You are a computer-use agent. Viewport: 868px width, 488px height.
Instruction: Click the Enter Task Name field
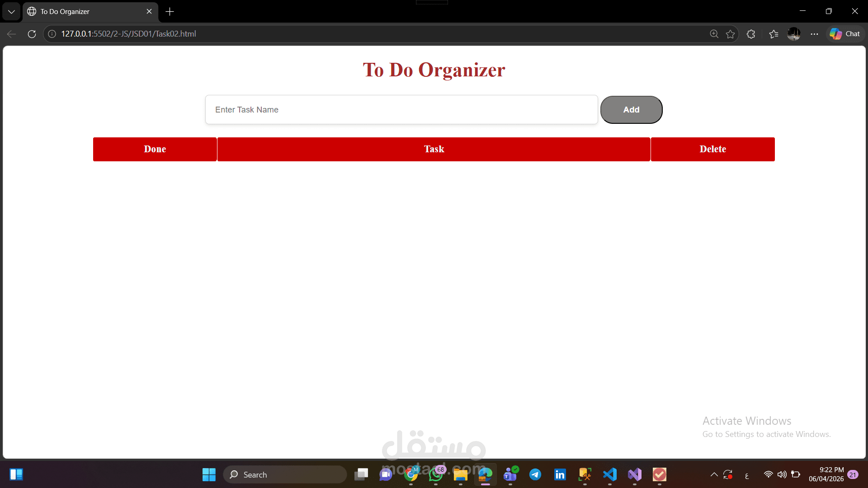pyautogui.click(x=401, y=109)
